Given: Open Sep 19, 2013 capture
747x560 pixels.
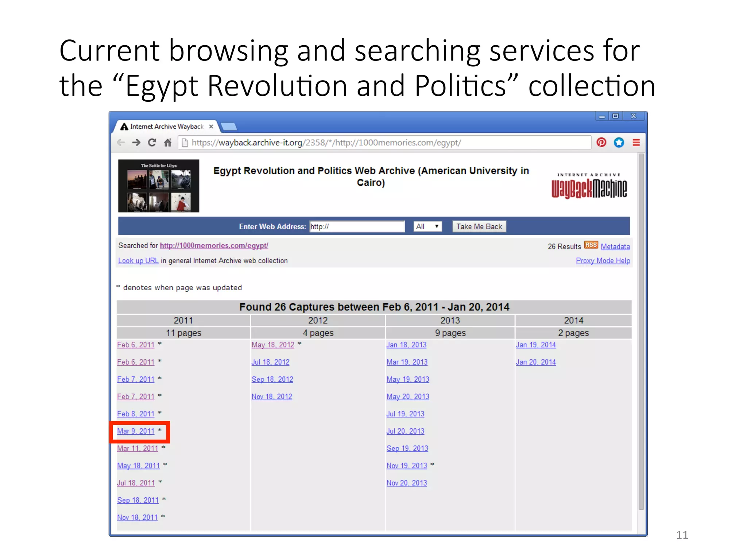Looking at the screenshot, I should (x=407, y=448).
